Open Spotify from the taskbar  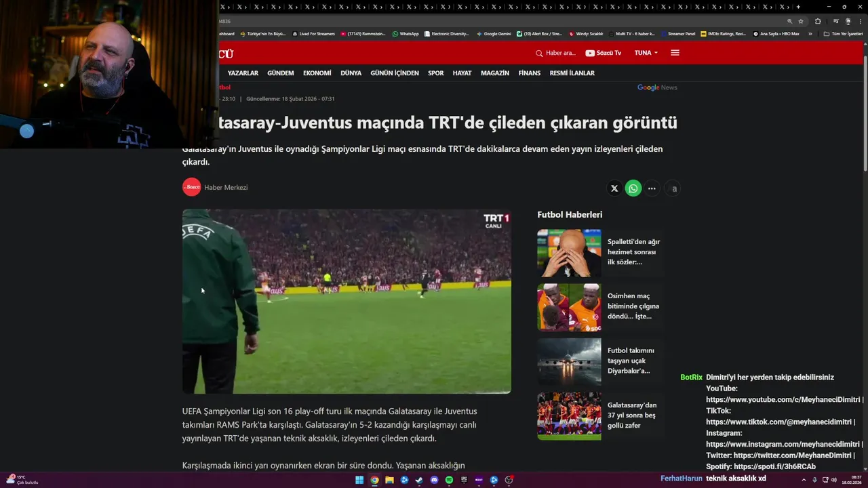pyautogui.click(x=449, y=480)
